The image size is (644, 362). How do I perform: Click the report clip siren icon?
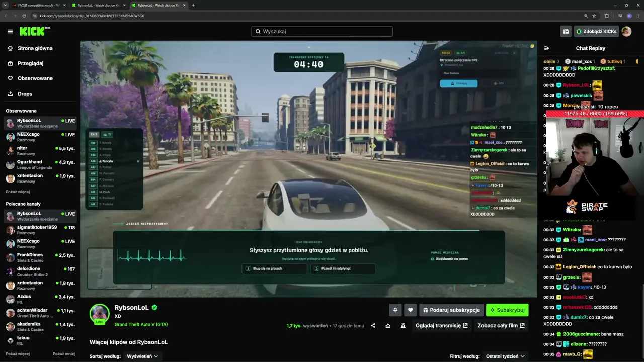[x=403, y=326]
